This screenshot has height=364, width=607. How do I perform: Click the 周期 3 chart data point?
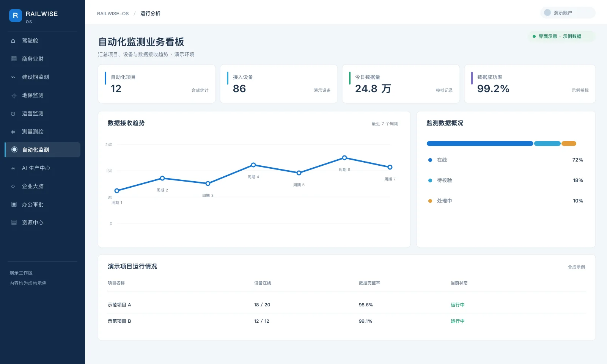coord(208,184)
